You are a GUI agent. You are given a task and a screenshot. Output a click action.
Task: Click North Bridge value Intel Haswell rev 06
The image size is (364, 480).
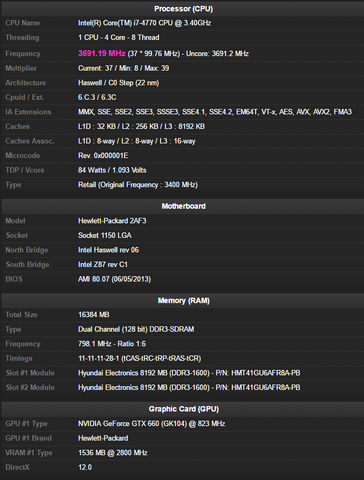pyautogui.click(x=108, y=250)
